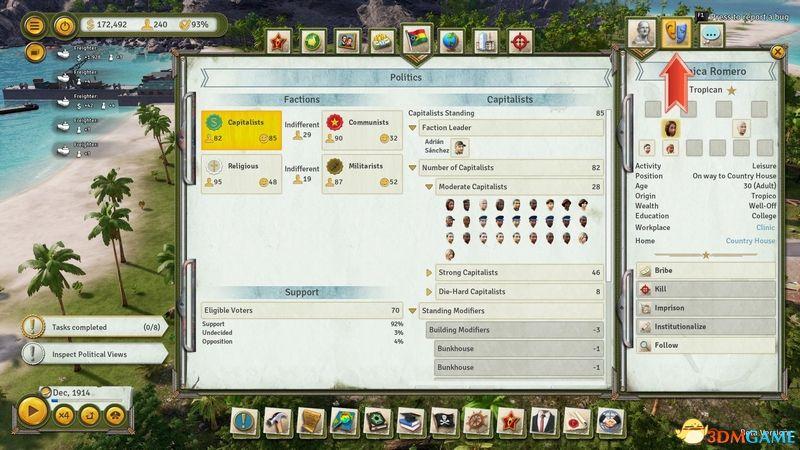The height and width of the screenshot is (450, 800).
Task: Open the suit and tie broker menu
Action: (x=543, y=422)
